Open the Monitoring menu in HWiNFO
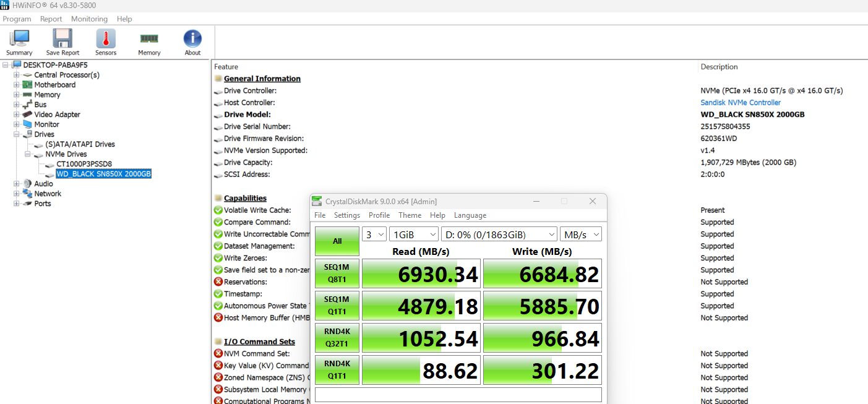Viewport: 868px width, 404px height. tap(89, 19)
